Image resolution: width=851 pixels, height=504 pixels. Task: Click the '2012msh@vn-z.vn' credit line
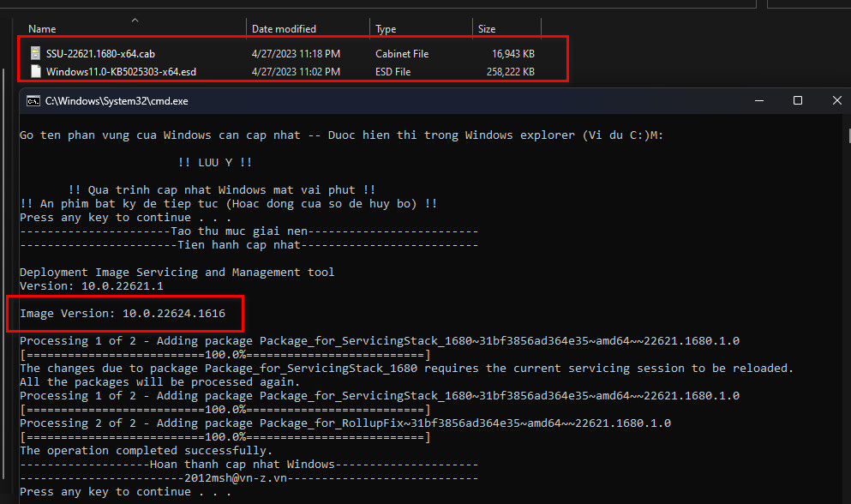[x=249, y=478]
